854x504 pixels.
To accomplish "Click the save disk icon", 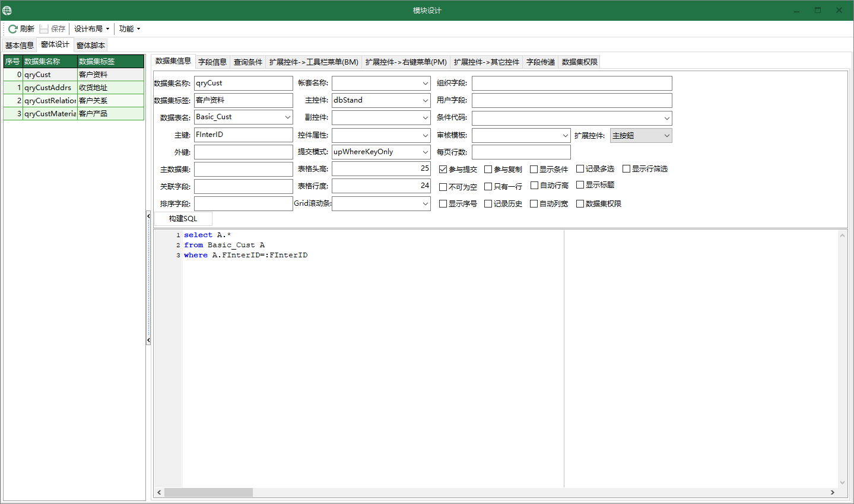I will tap(44, 28).
